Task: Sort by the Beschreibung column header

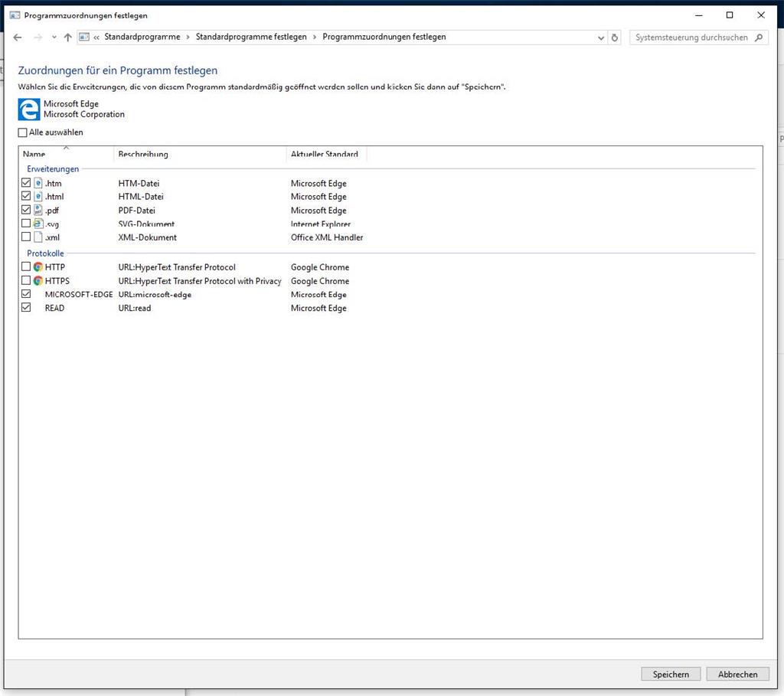Action: coord(200,154)
